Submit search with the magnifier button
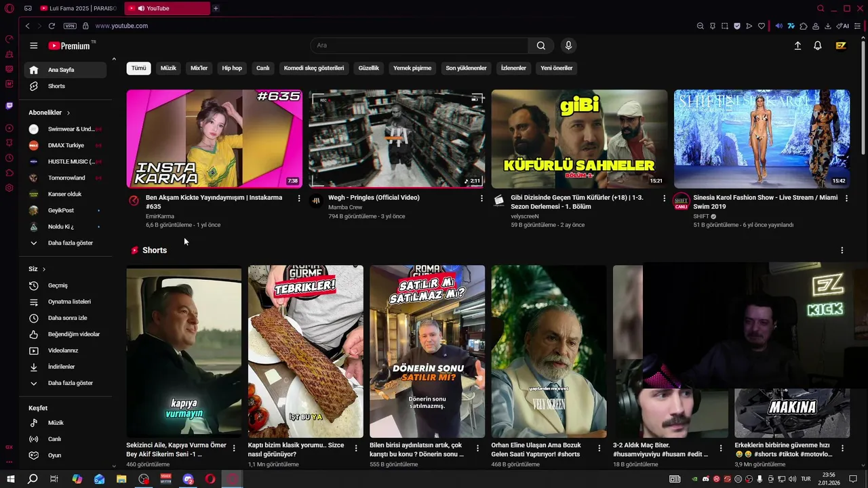 point(540,45)
